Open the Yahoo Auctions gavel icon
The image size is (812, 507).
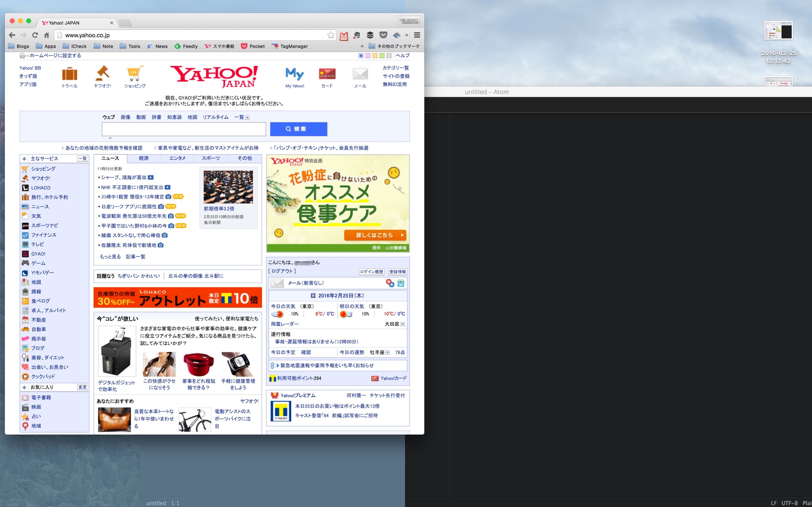pos(102,73)
